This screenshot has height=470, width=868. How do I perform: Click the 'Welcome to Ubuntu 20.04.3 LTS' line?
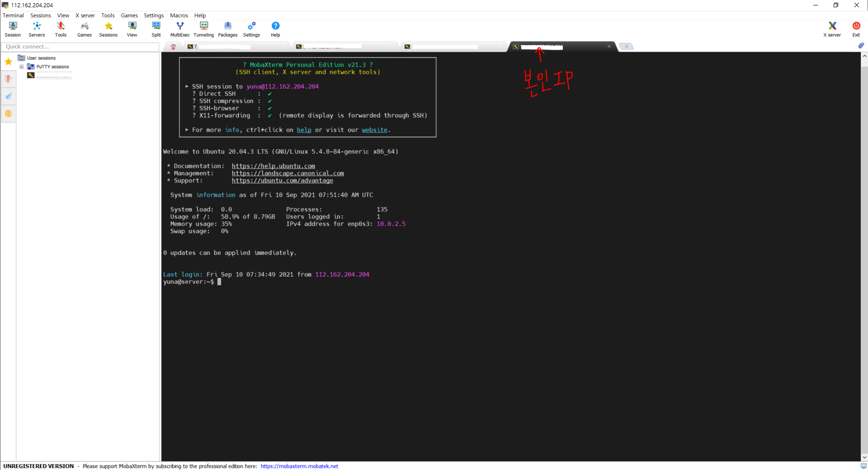(x=280, y=151)
